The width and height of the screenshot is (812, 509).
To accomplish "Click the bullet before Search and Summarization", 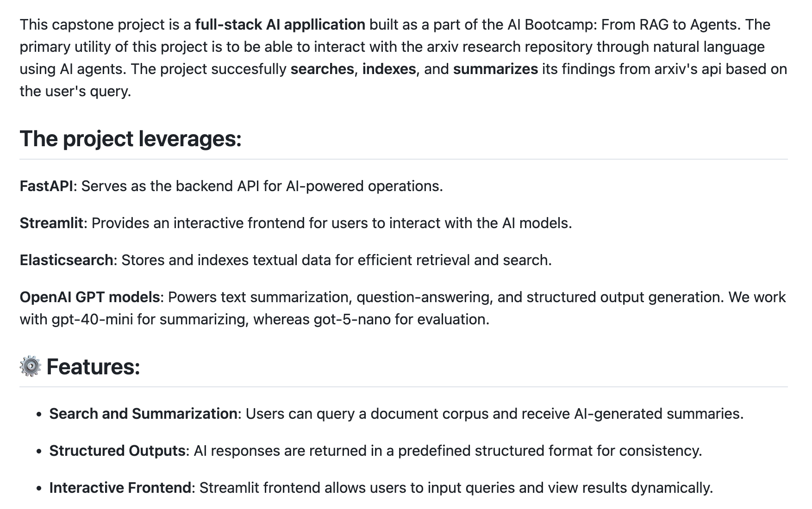I will tap(39, 415).
